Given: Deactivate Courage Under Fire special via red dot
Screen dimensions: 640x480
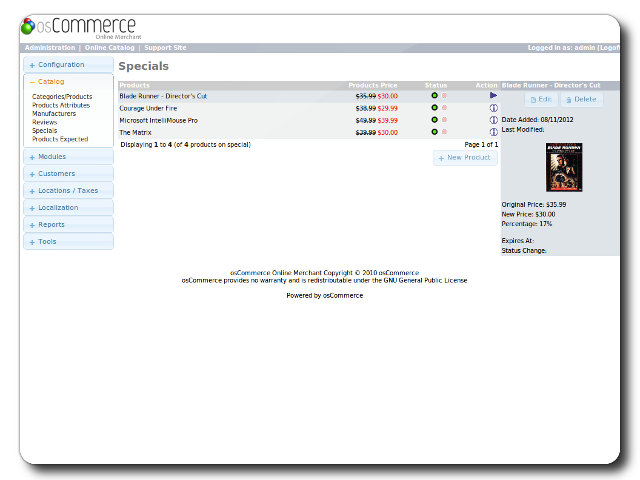Looking at the screenshot, I should point(444,108).
